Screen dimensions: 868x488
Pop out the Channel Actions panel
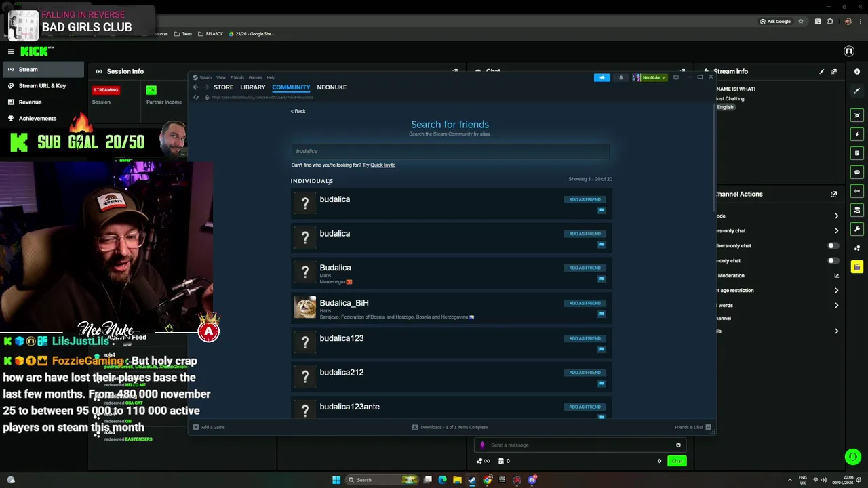[x=834, y=194]
